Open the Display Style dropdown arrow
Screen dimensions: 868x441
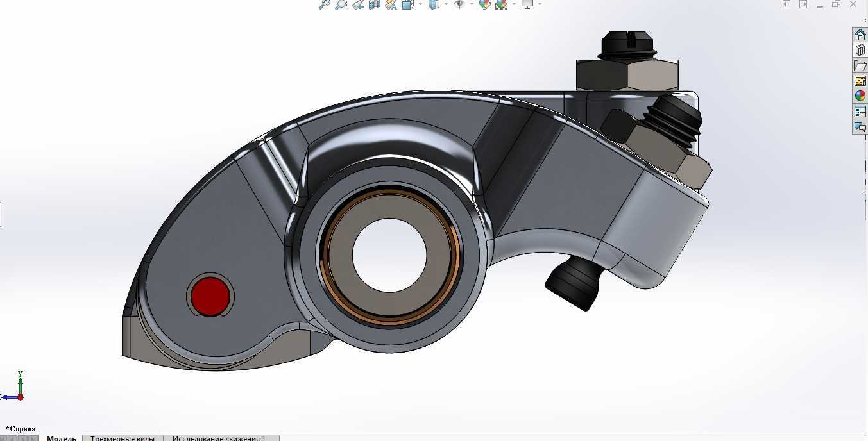[x=447, y=4]
